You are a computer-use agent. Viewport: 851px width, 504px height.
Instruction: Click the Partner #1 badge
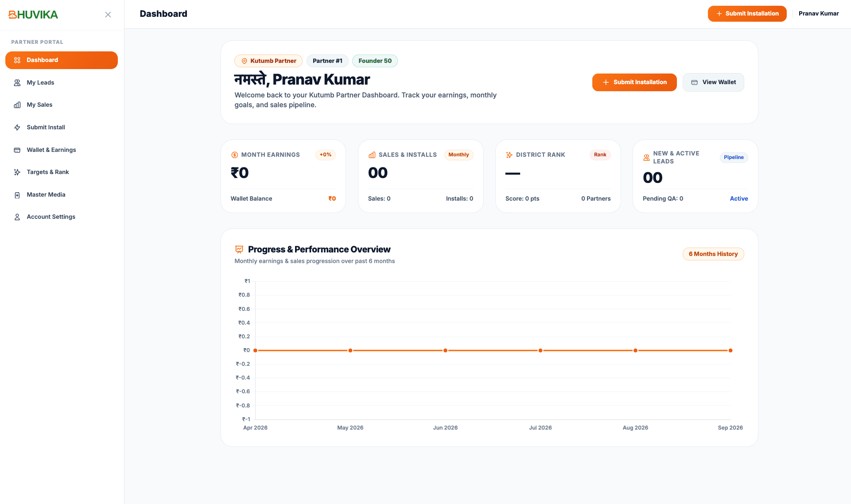click(x=327, y=61)
